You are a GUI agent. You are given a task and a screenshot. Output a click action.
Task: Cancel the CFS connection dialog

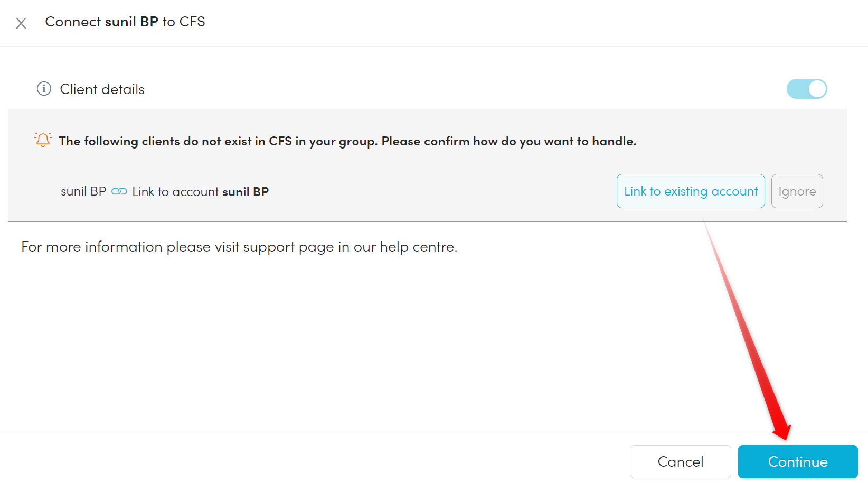point(680,461)
